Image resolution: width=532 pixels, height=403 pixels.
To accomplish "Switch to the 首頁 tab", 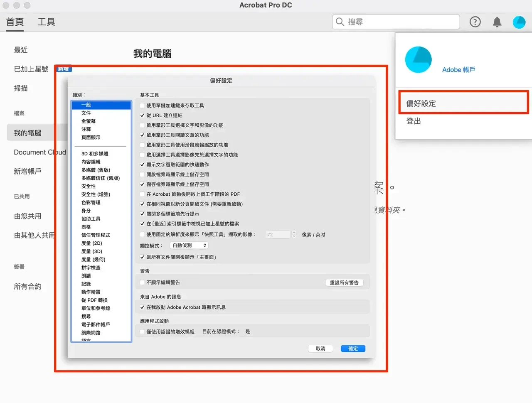I will click(x=15, y=22).
